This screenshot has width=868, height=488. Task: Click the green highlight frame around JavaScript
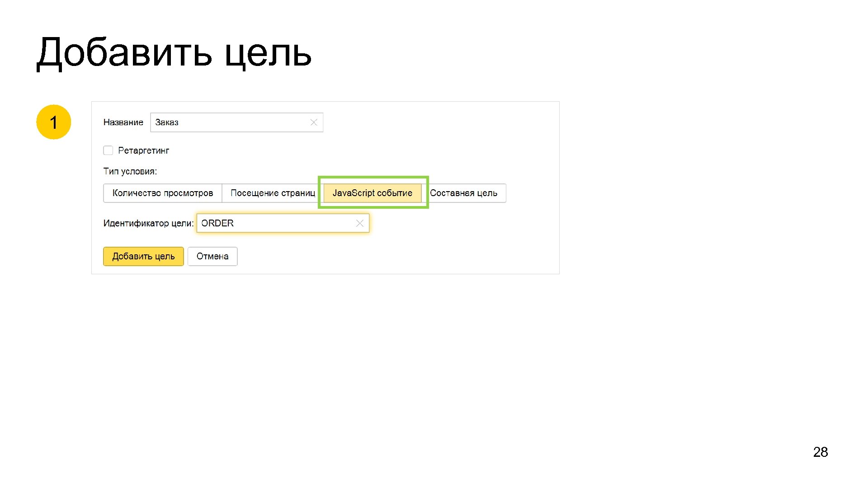point(373,177)
